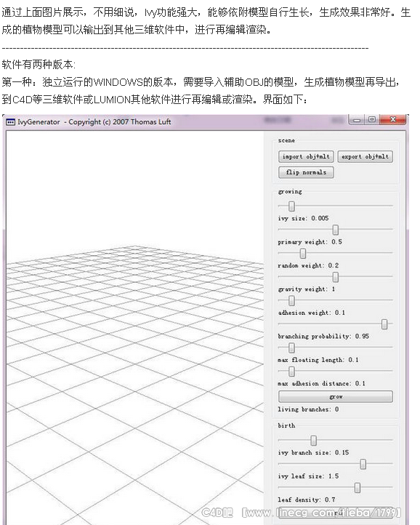Click the IvyGenerator window title icon
Viewport: 420px width, 525px height.
(10, 122)
